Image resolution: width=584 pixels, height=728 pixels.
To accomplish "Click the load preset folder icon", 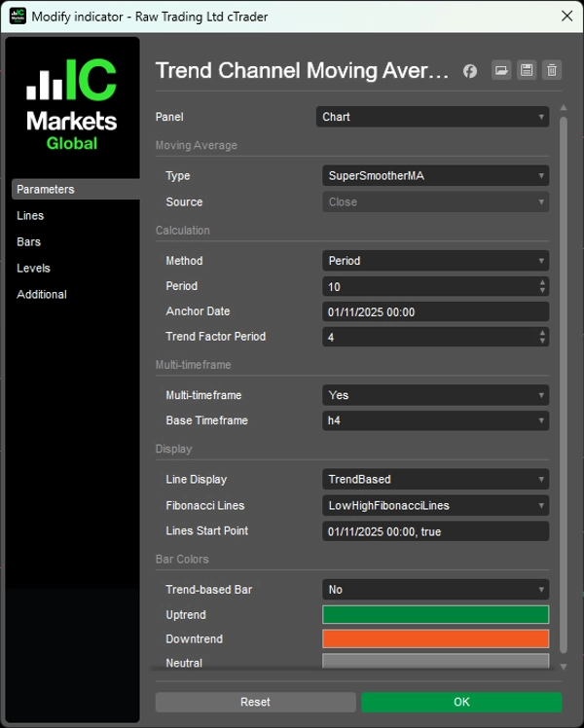I will [501, 70].
